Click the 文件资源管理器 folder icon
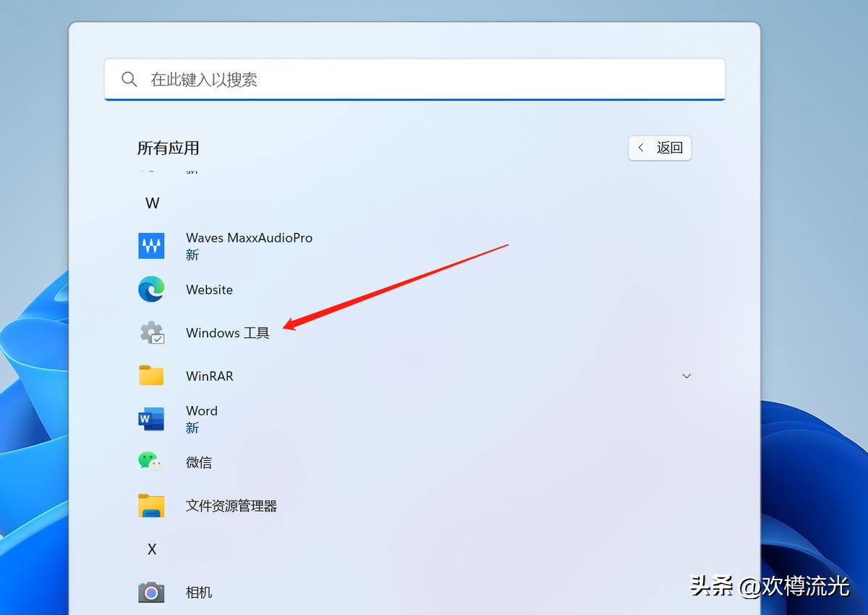This screenshot has height=615, width=868. pyautogui.click(x=150, y=506)
